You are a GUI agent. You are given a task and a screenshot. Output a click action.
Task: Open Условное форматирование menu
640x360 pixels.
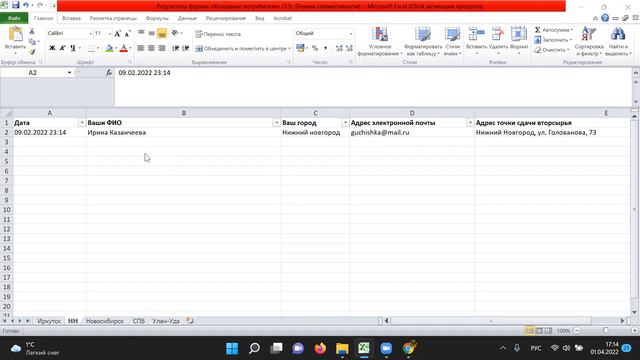380,41
